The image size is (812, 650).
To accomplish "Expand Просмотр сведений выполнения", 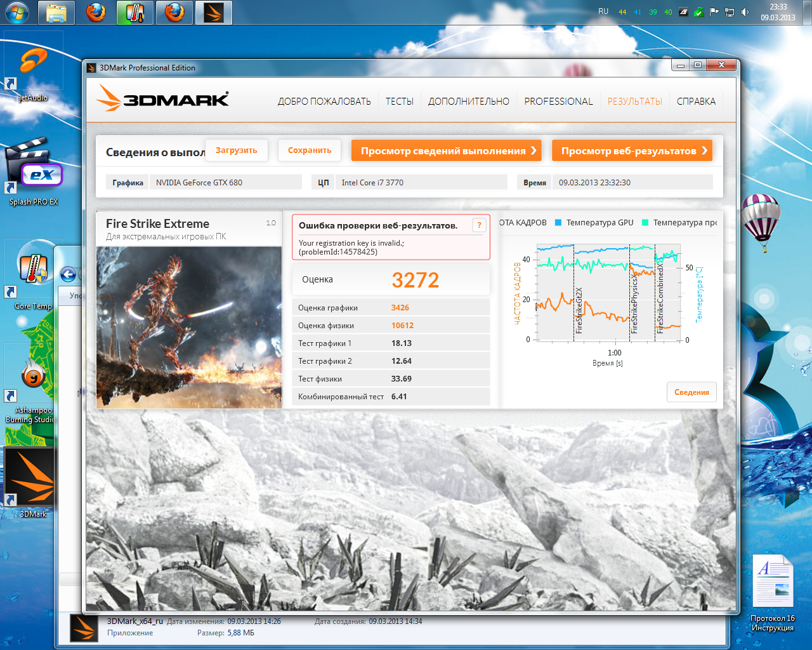I will coord(447,151).
